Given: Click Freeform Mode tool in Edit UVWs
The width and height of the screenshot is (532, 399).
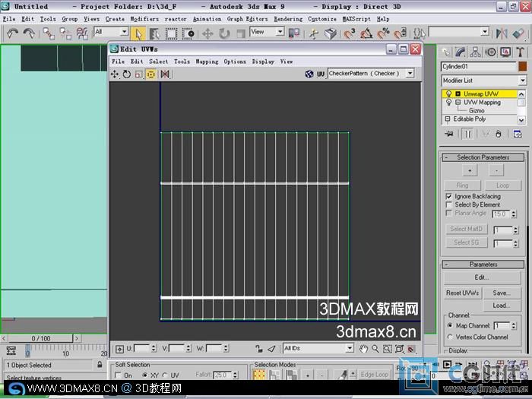Looking at the screenshot, I should coord(151,74).
